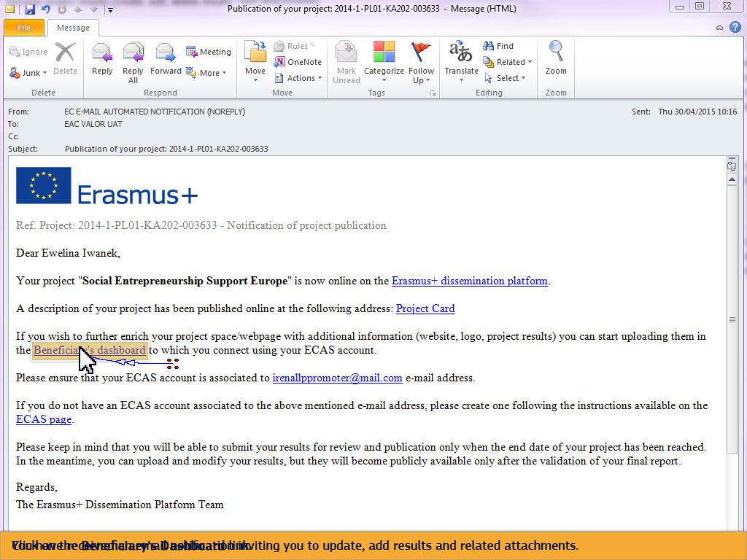
Task: Save the message using the floppy disk icon
Action: [29, 9]
